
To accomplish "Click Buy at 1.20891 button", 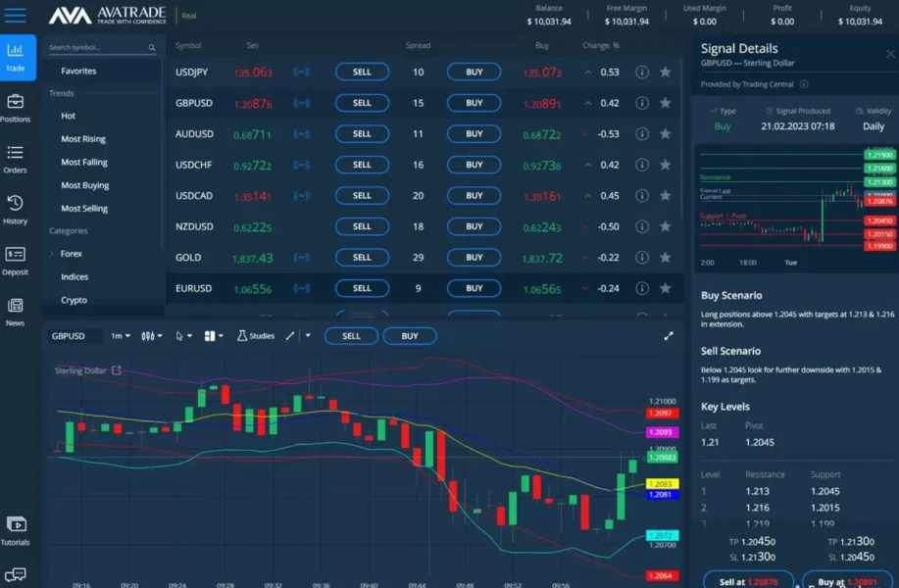I will pyautogui.click(x=847, y=580).
